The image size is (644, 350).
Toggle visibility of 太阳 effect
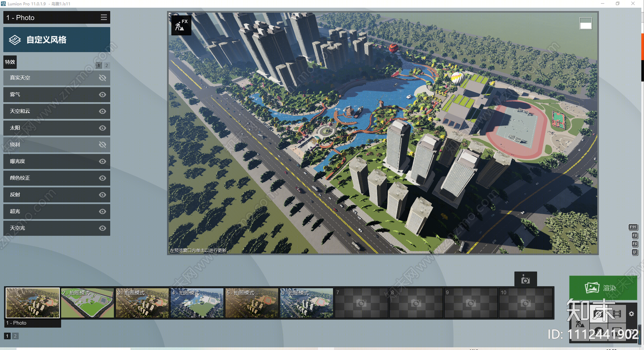click(103, 128)
